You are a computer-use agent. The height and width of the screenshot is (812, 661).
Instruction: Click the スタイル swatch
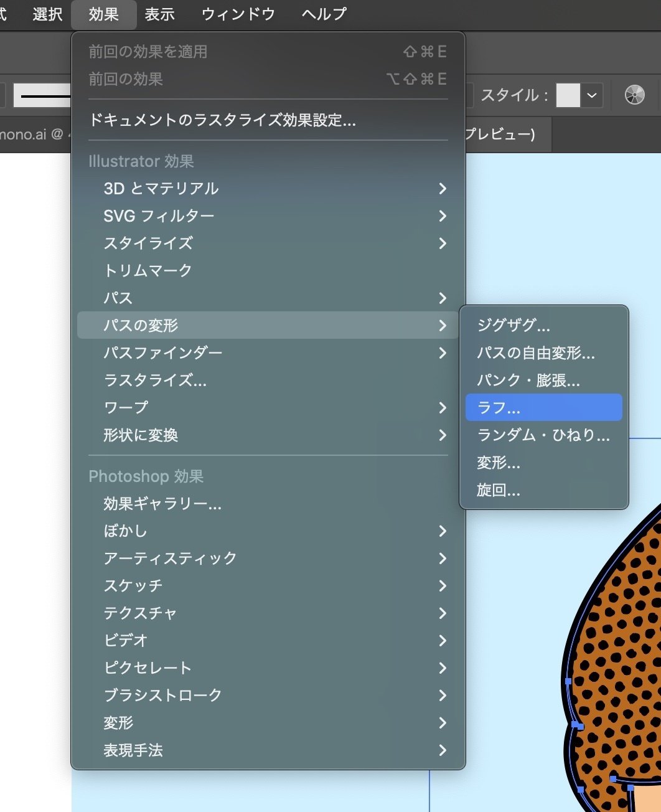568,95
